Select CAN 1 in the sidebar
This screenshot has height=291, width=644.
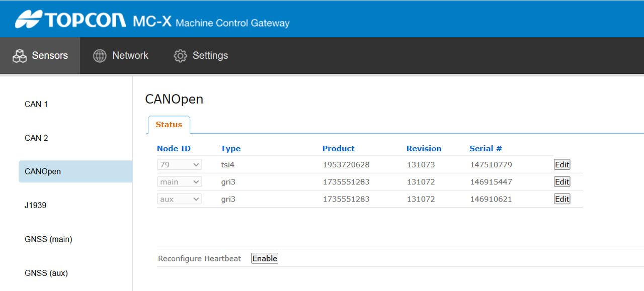36,104
